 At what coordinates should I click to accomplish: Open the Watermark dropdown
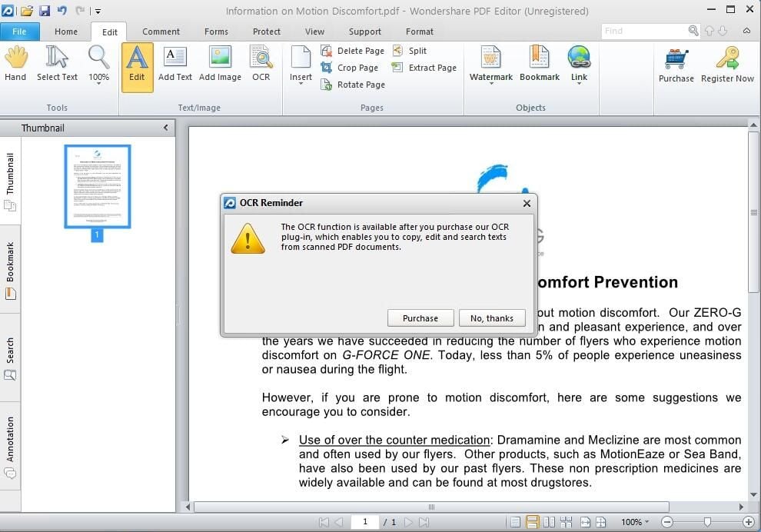pyautogui.click(x=490, y=65)
